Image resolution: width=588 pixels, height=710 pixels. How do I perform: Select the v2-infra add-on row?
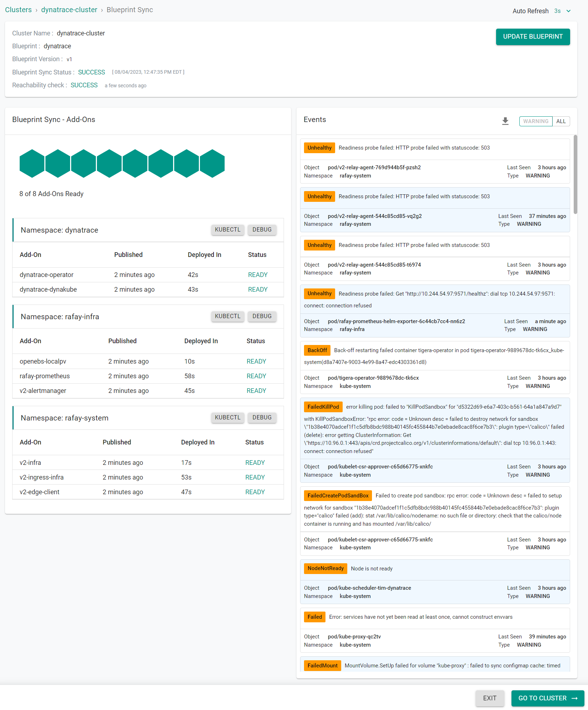click(x=148, y=463)
